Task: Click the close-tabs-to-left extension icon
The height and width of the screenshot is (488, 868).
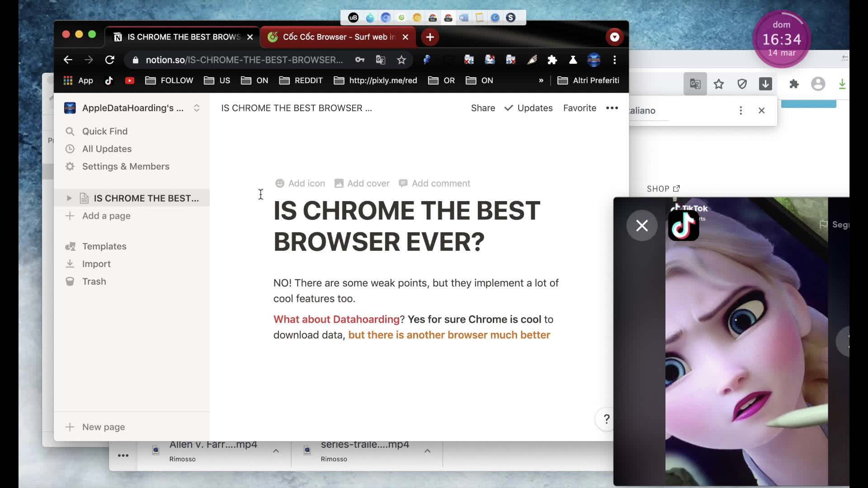Action: (469, 60)
